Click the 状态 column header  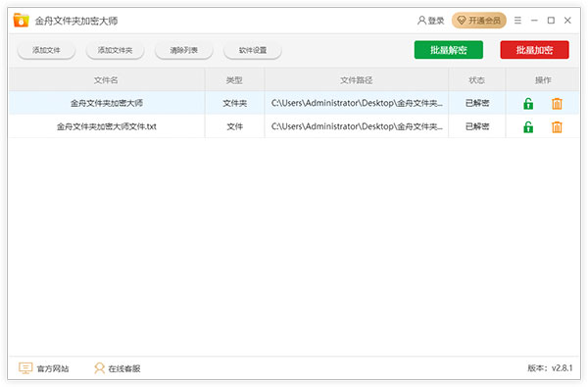[477, 80]
